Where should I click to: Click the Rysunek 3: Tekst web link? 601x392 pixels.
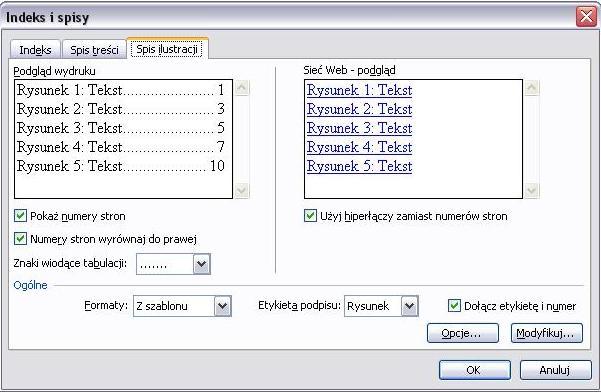coord(360,128)
